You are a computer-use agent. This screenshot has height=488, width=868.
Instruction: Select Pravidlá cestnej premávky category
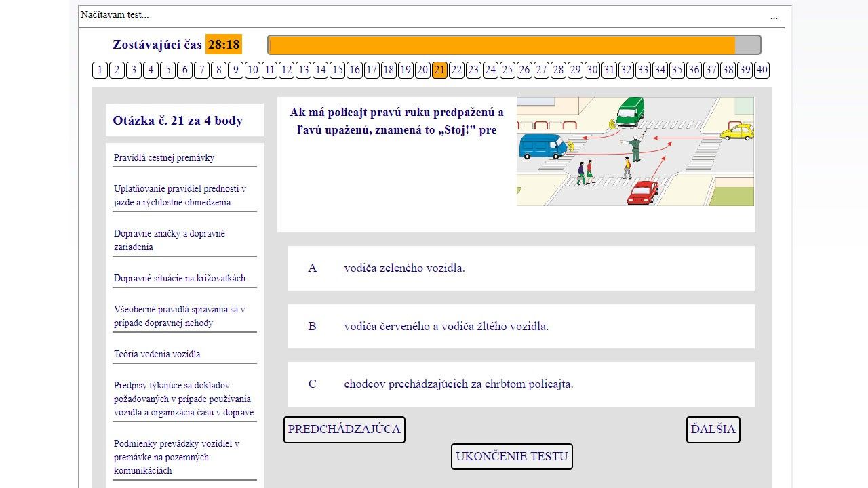[164, 158]
